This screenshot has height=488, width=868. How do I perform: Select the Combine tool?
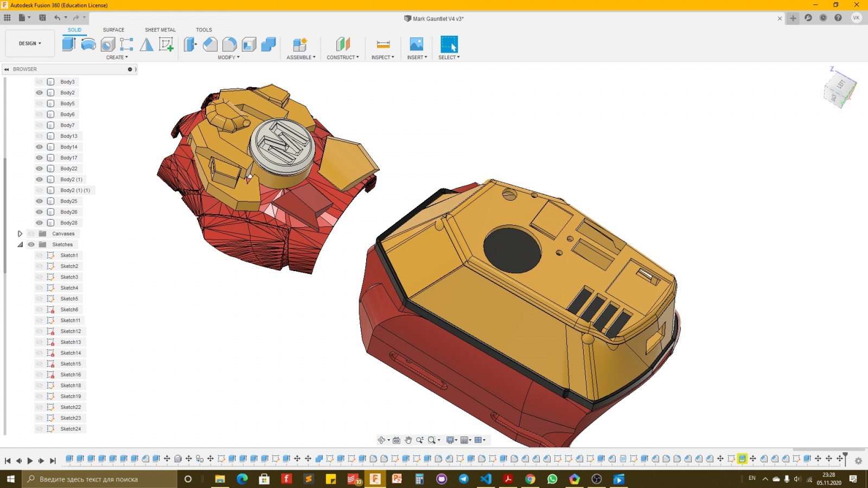coord(269,44)
